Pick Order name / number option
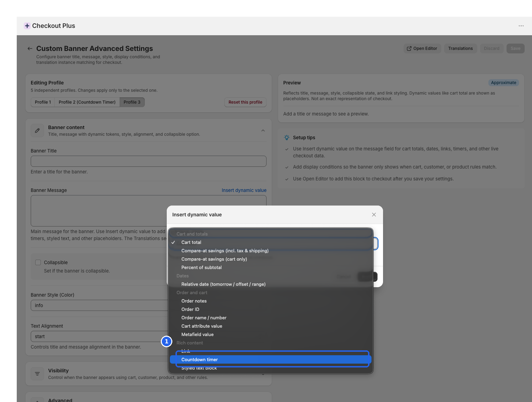The height and width of the screenshot is (402, 532). 271,318
